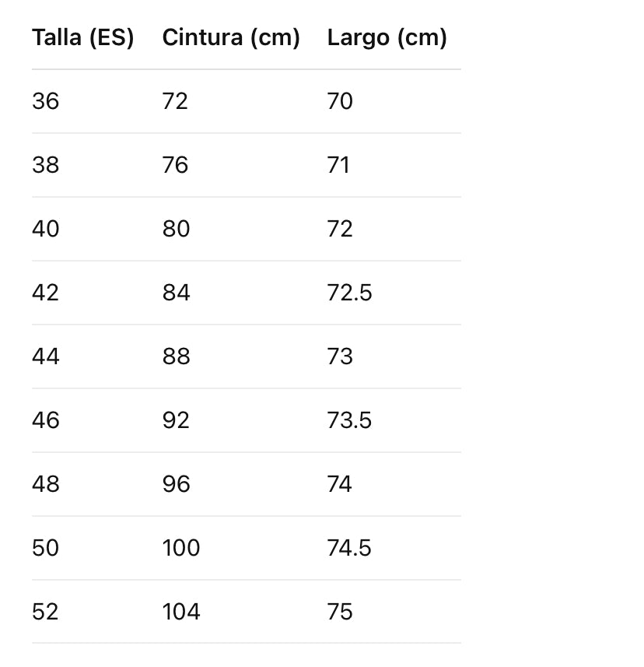The image size is (644, 667).
Task: Select the Cintura (cm) column header
Action: tap(231, 38)
